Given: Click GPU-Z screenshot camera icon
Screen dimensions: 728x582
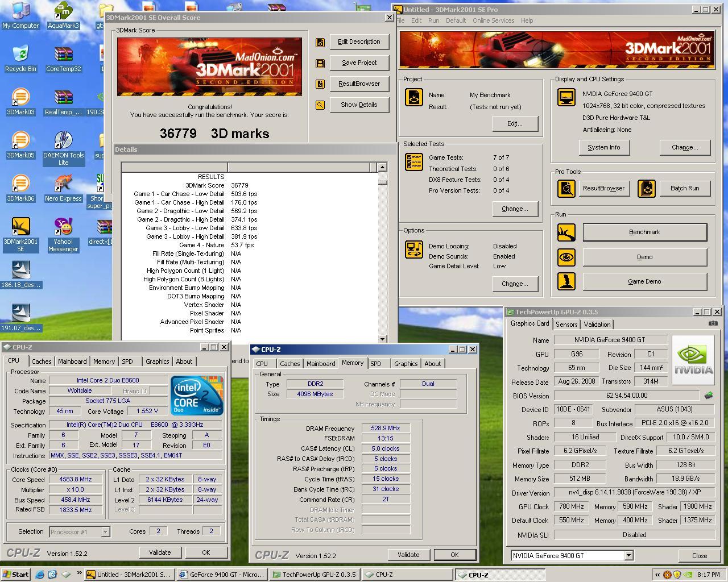Looking at the screenshot, I should (713, 323).
